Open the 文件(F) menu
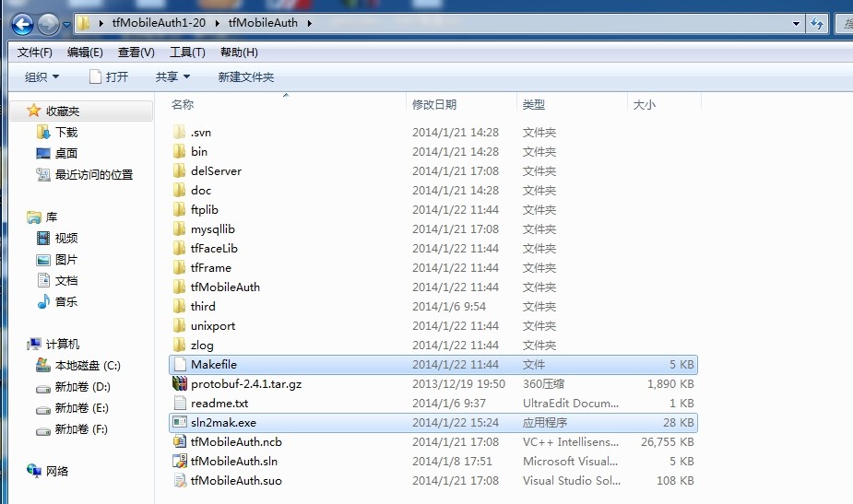This screenshot has width=853, height=504. click(35, 53)
